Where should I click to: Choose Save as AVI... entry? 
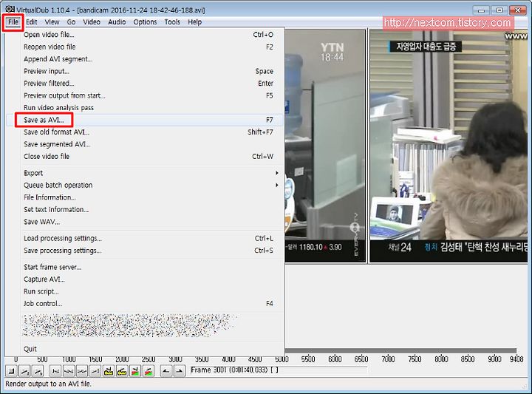point(146,120)
